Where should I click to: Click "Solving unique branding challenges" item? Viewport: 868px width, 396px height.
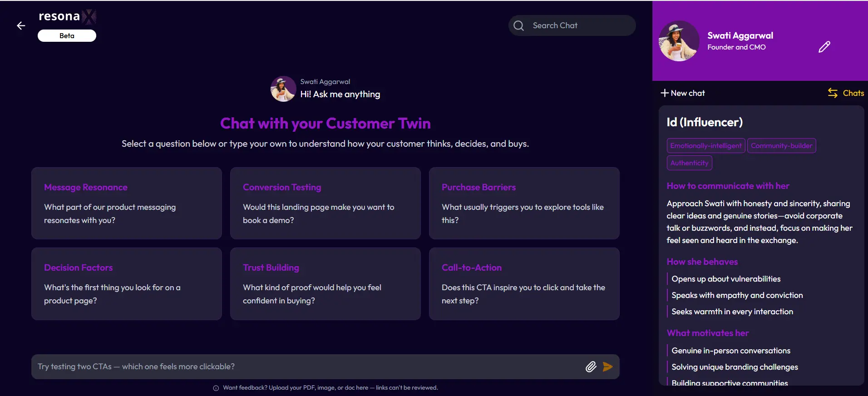(735, 367)
